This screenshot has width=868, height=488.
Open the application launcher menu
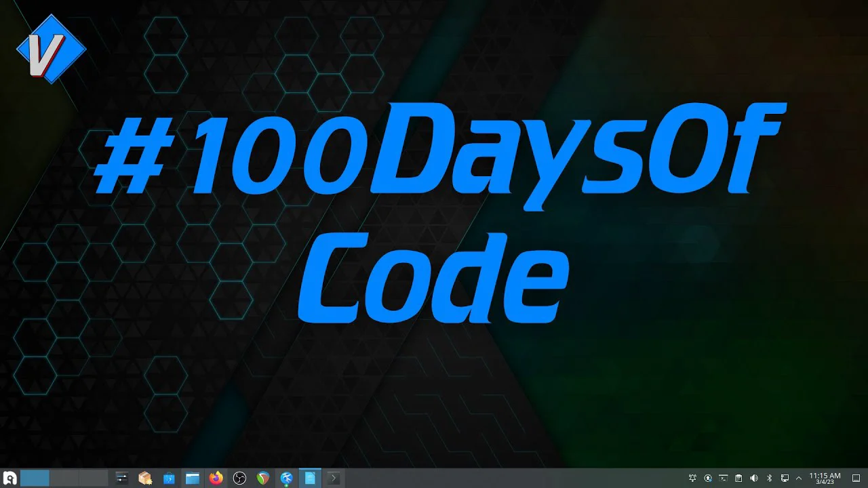[10, 479]
